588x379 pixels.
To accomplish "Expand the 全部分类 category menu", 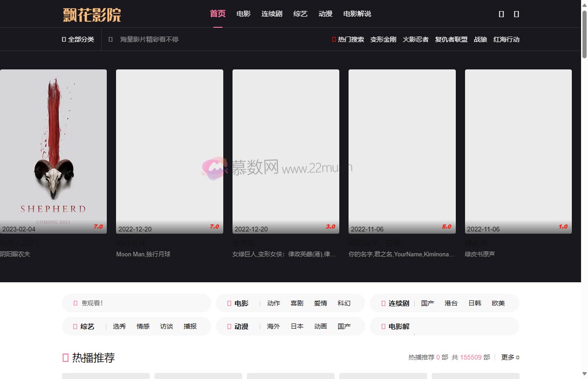I will (x=78, y=39).
